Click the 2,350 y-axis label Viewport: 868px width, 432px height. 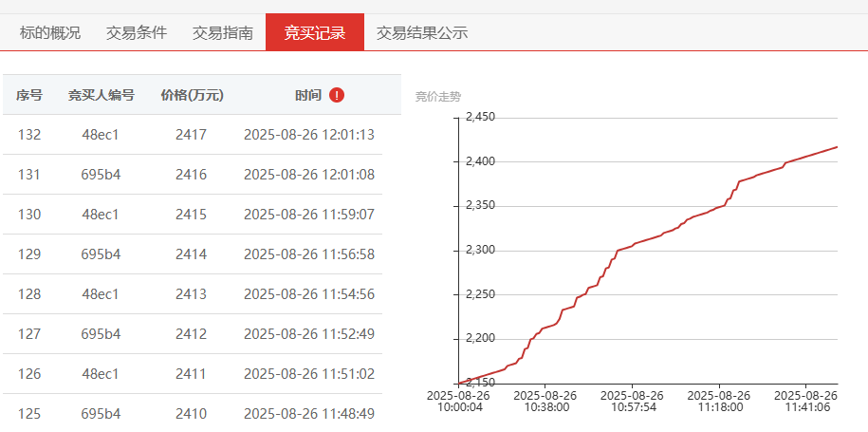481,205
